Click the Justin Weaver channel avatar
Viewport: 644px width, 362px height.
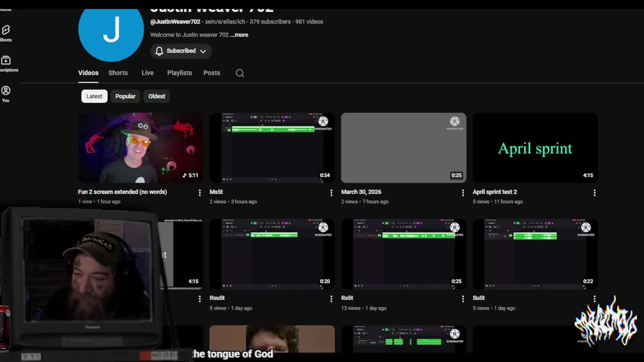[111, 29]
